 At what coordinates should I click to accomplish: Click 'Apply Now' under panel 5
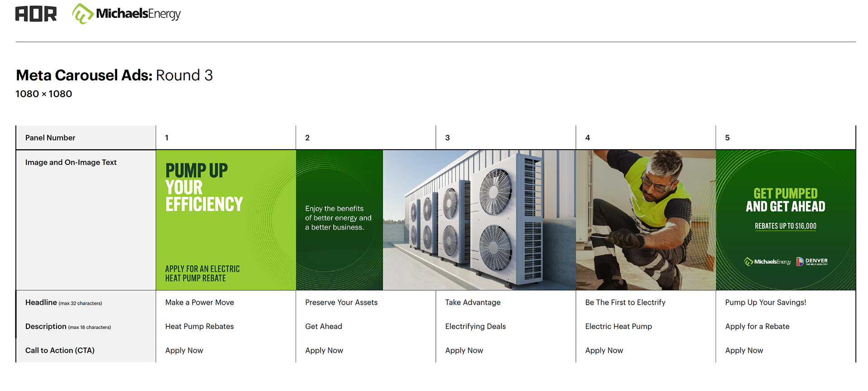click(744, 350)
